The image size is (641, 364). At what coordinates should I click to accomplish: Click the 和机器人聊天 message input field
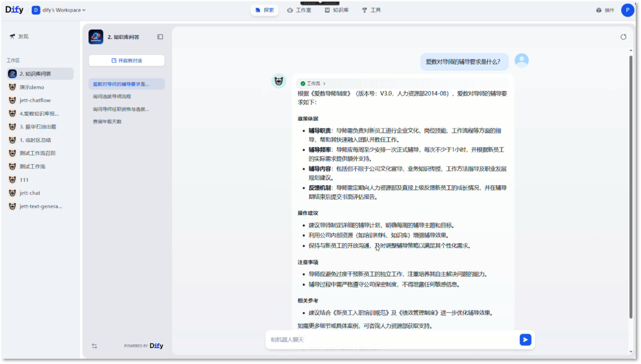point(391,340)
